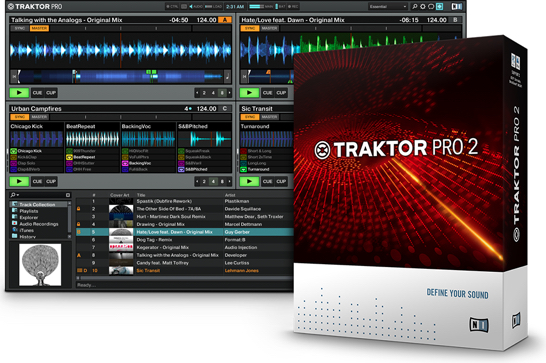Sort track list by Artist column
This screenshot has height=363, width=546.
coord(230,195)
